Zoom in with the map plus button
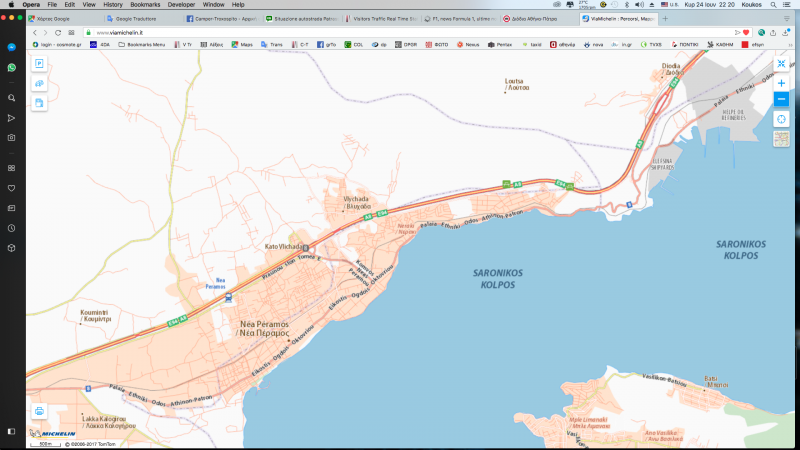The image size is (800, 450). coord(781,83)
